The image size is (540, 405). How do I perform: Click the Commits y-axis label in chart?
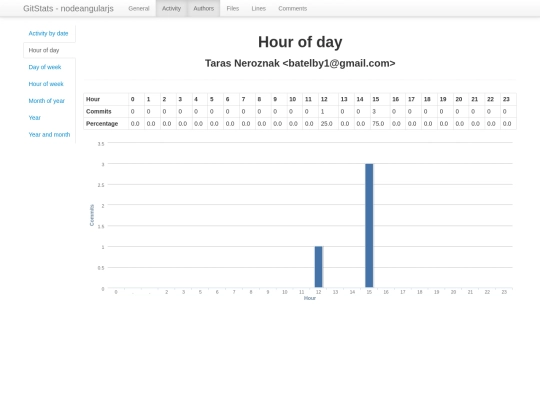[x=92, y=215]
